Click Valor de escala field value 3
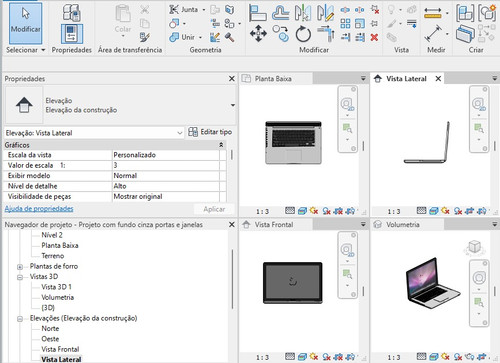The height and width of the screenshot is (363, 500). (x=166, y=165)
